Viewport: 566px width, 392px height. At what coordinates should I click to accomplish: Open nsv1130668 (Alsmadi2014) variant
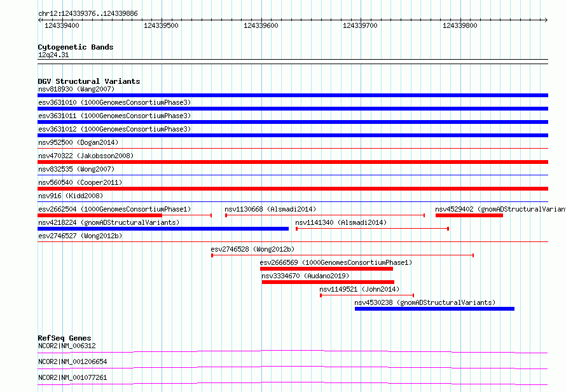270,209
